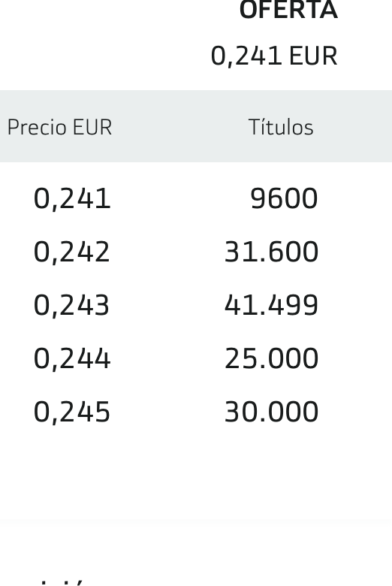Click the Precio EUR column header
Viewport: 392px width, 586px height.
59,127
